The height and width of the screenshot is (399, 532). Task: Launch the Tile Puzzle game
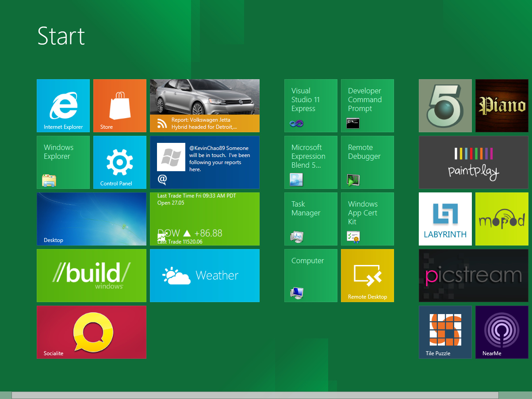tap(445, 332)
